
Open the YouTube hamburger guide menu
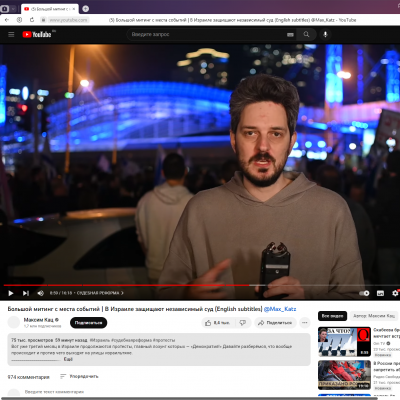tap(11, 34)
